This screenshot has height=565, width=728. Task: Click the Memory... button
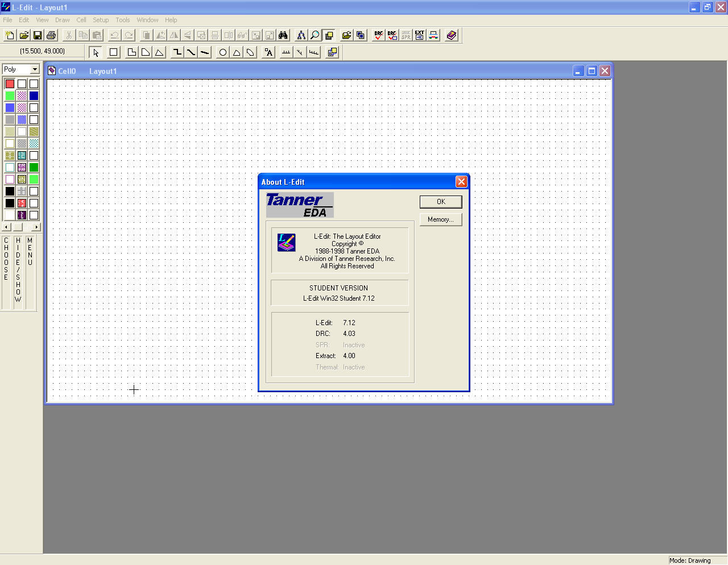(x=441, y=219)
